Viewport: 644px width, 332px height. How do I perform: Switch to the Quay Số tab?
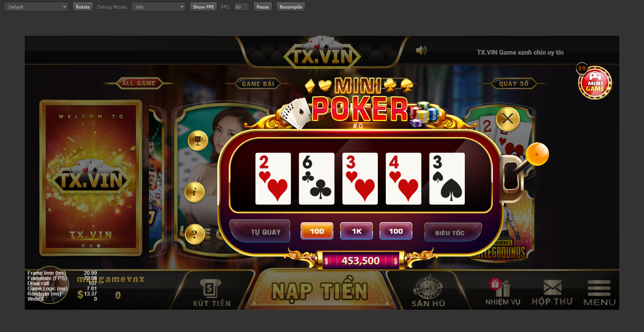point(514,83)
